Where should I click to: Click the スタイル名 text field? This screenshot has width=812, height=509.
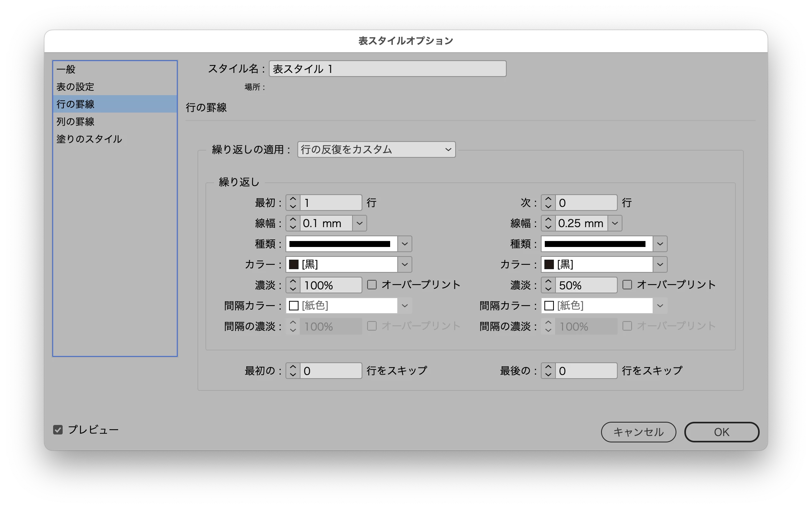387,69
